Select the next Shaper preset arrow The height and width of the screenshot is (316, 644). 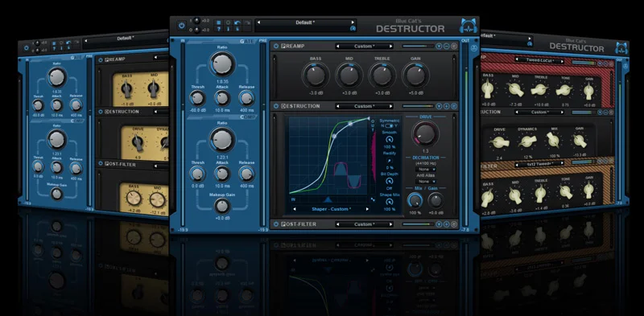[367, 209]
